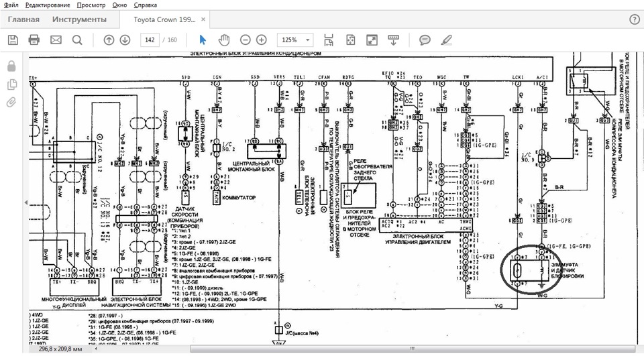This screenshot has height=356, width=644.
Task: Choose the selection arrow tool
Action: coord(203,40)
